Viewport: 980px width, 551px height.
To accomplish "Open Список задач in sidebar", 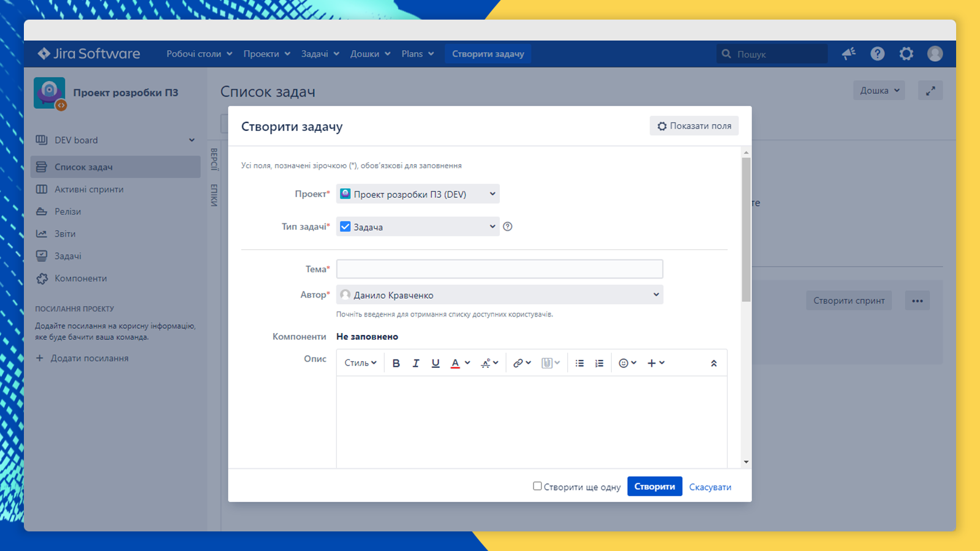I will (116, 167).
